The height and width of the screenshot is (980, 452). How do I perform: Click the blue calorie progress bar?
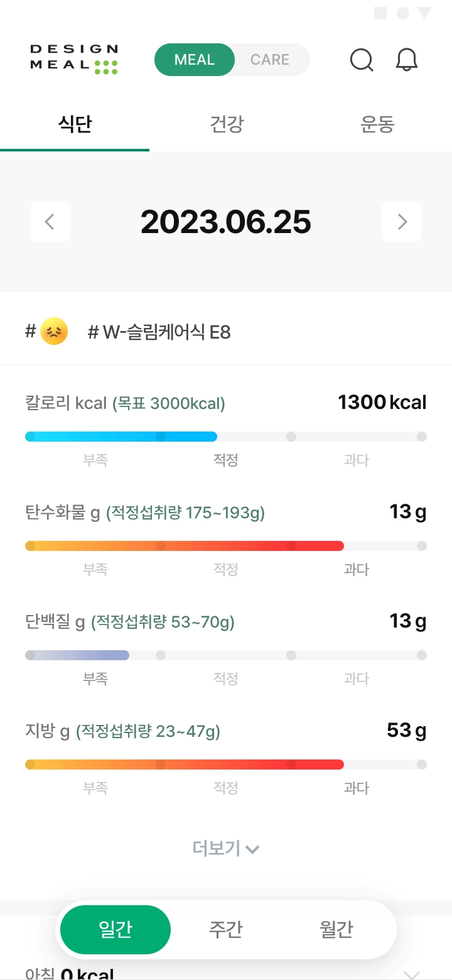click(x=121, y=437)
